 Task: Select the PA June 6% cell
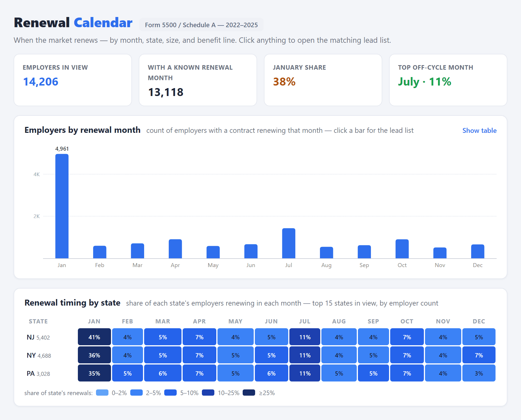(x=272, y=373)
